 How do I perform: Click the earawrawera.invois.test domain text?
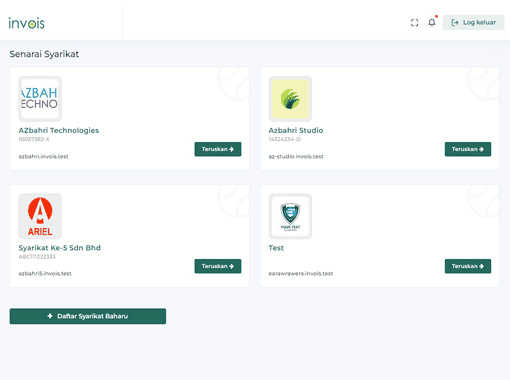(x=301, y=273)
